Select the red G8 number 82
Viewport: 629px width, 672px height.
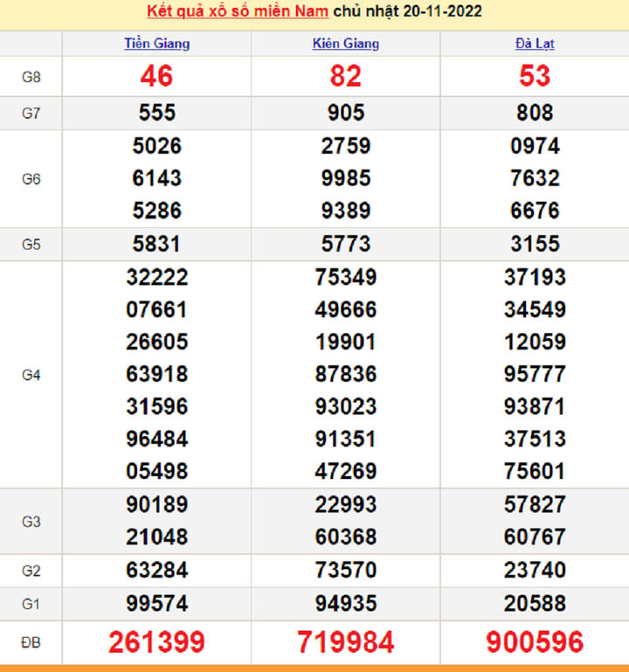pos(345,77)
